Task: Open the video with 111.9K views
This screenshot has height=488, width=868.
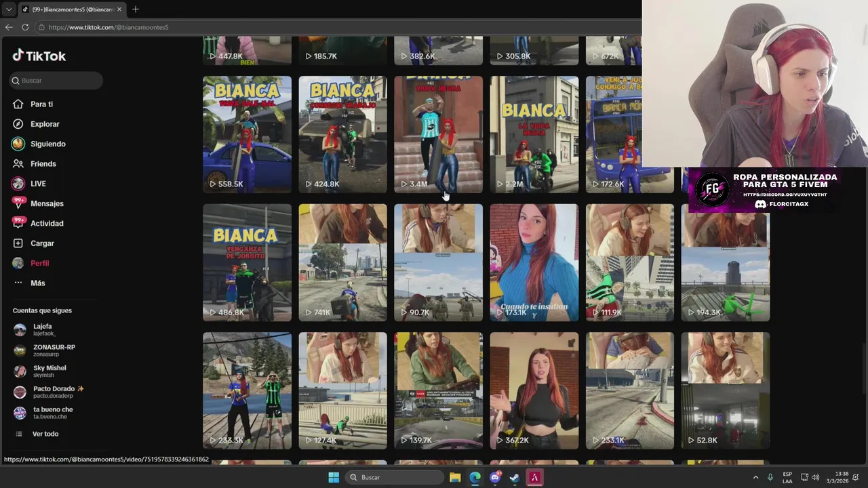Action: [x=630, y=262]
